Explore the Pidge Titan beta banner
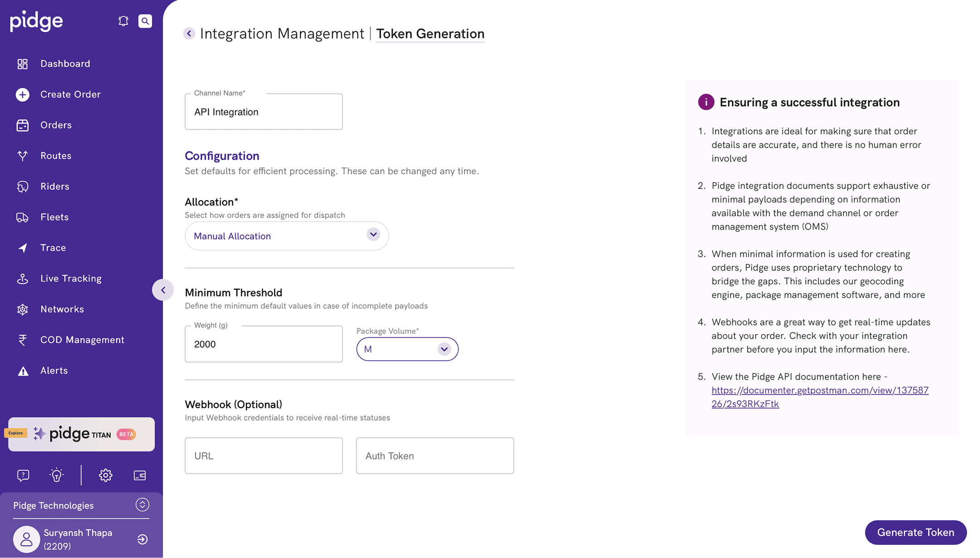This screenshot has height=558, width=980. coord(82,435)
